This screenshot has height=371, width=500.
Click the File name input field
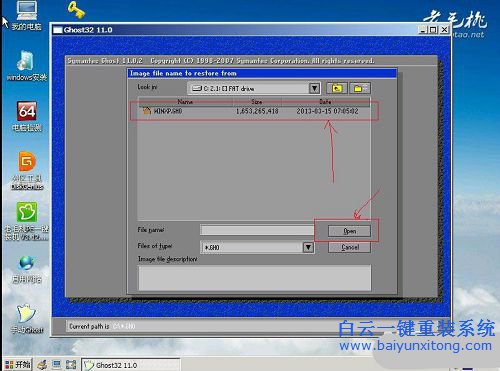[x=257, y=230]
